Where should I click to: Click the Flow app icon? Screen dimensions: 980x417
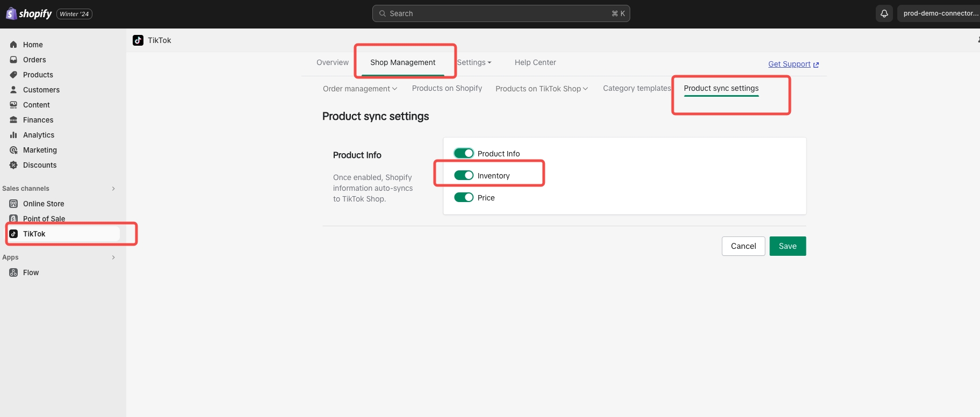[x=13, y=272]
